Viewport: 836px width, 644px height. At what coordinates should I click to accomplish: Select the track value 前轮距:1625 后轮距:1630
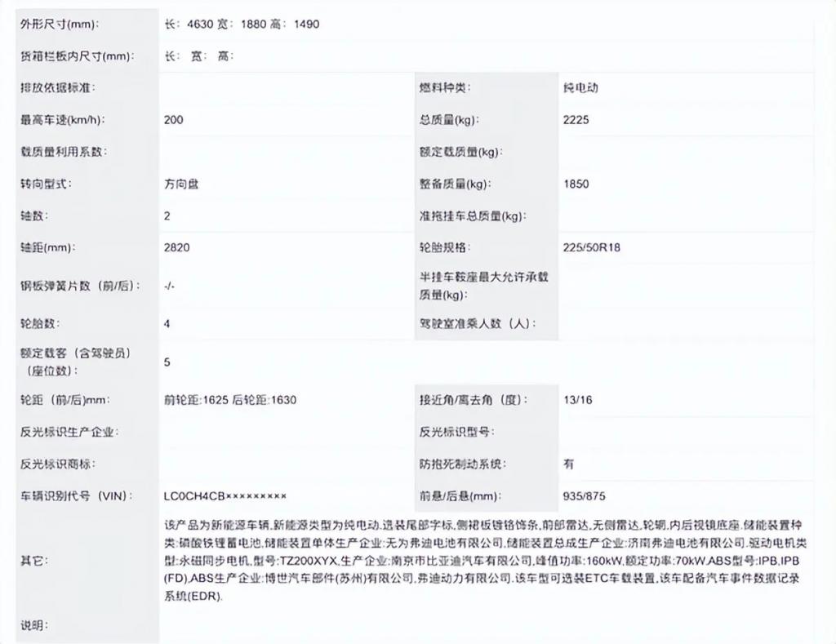[229, 400]
